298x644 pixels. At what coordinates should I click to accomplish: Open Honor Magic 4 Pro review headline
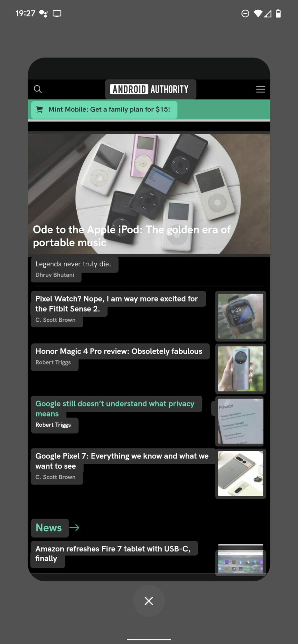tap(119, 351)
